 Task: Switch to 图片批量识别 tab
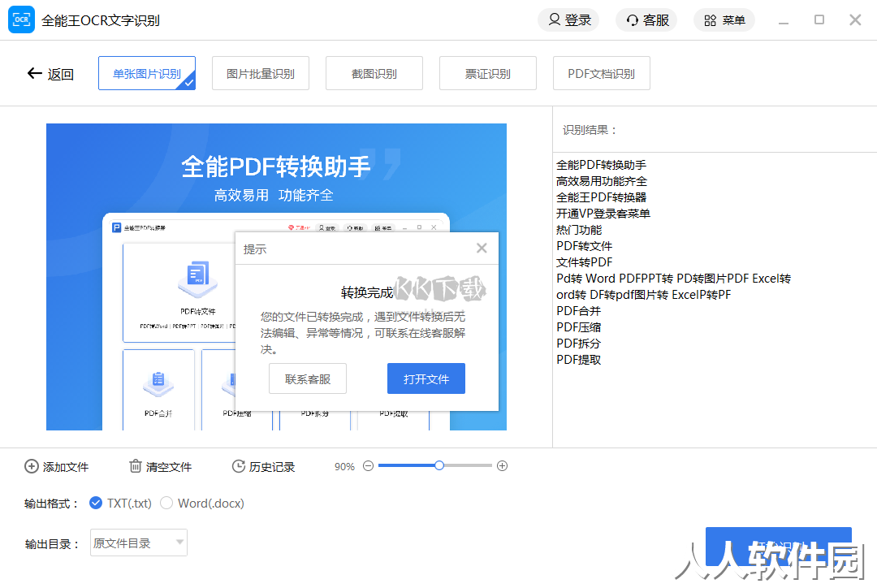[261, 73]
